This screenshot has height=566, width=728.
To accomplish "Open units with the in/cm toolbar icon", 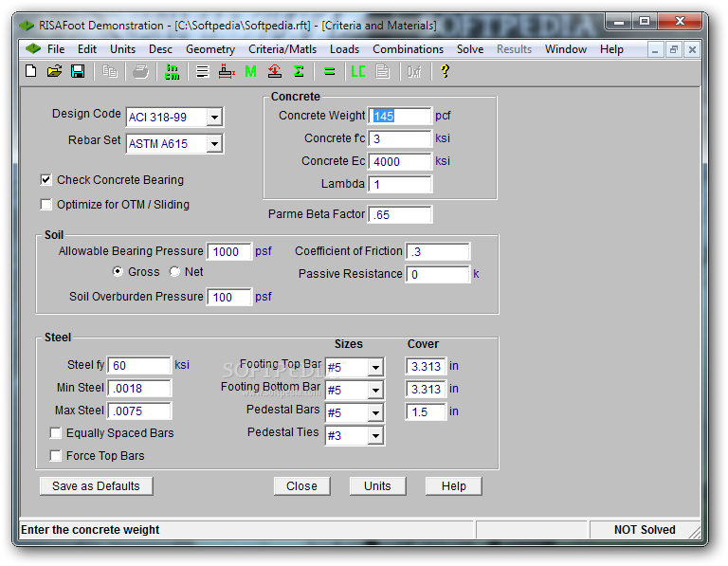I will pyautogui.click(x=172, y=71).
